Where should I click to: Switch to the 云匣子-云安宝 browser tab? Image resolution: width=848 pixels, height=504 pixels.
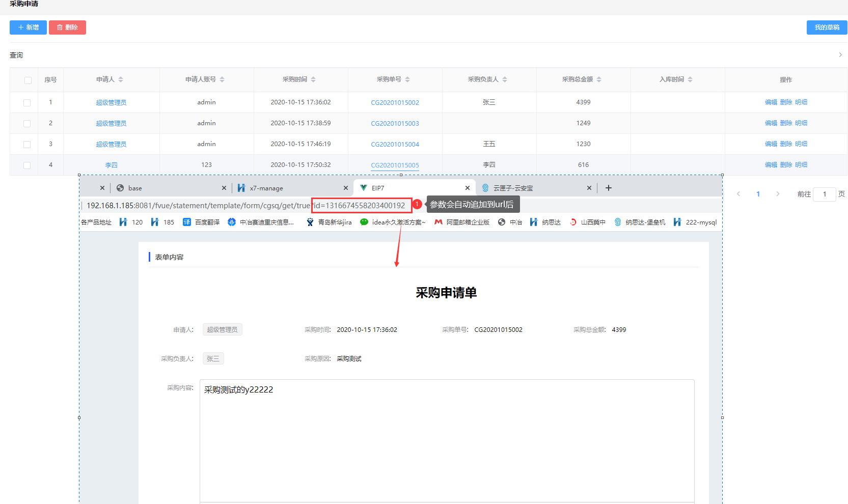tap(513, 188)
